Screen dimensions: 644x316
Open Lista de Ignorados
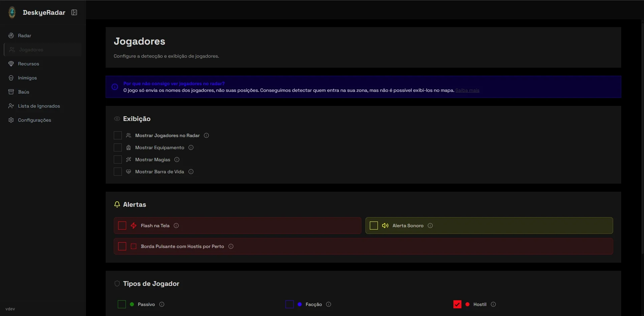click(x=43, y=106)
